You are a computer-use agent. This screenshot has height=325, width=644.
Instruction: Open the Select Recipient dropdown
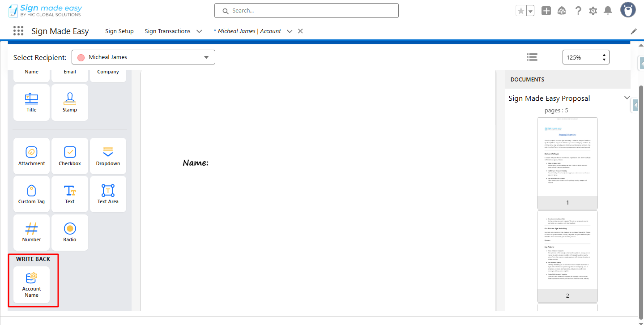click(143, 57)
